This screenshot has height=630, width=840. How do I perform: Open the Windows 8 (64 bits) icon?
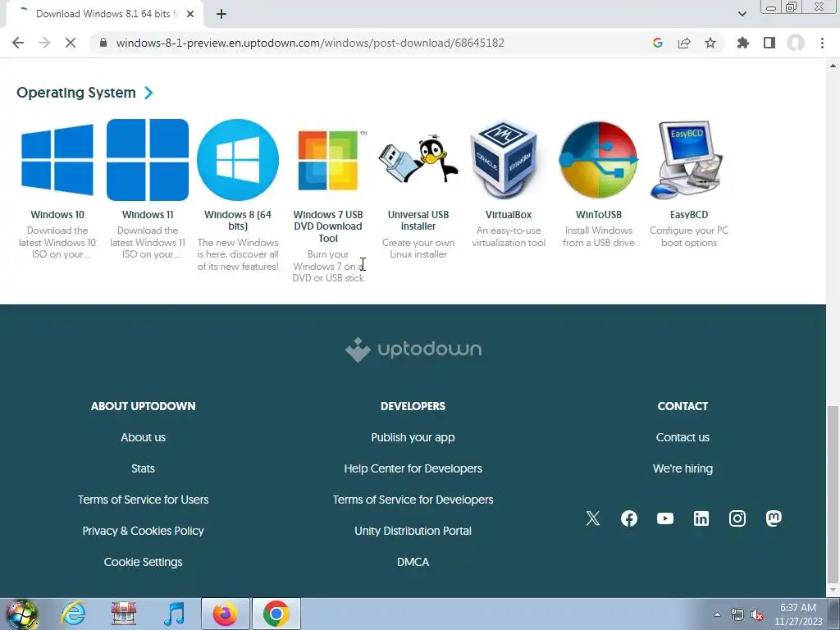[x=238, y=160]
